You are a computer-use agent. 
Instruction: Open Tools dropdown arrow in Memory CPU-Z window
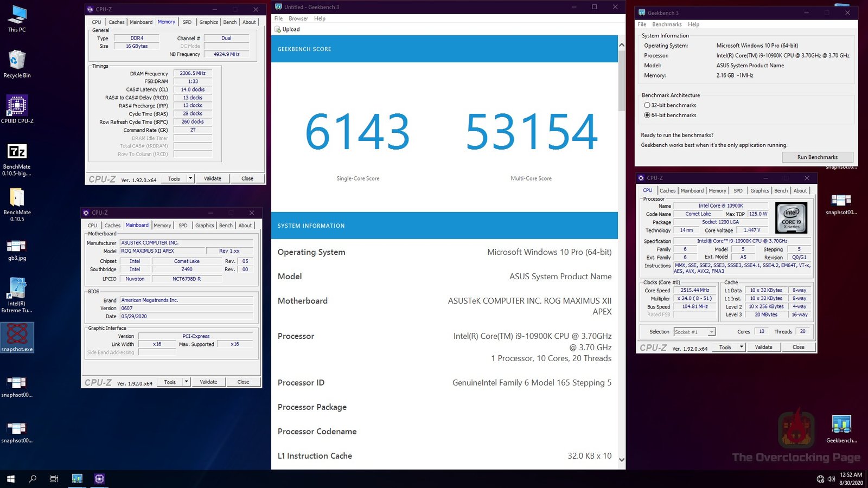pyautogui.click(x=190, y=178)
